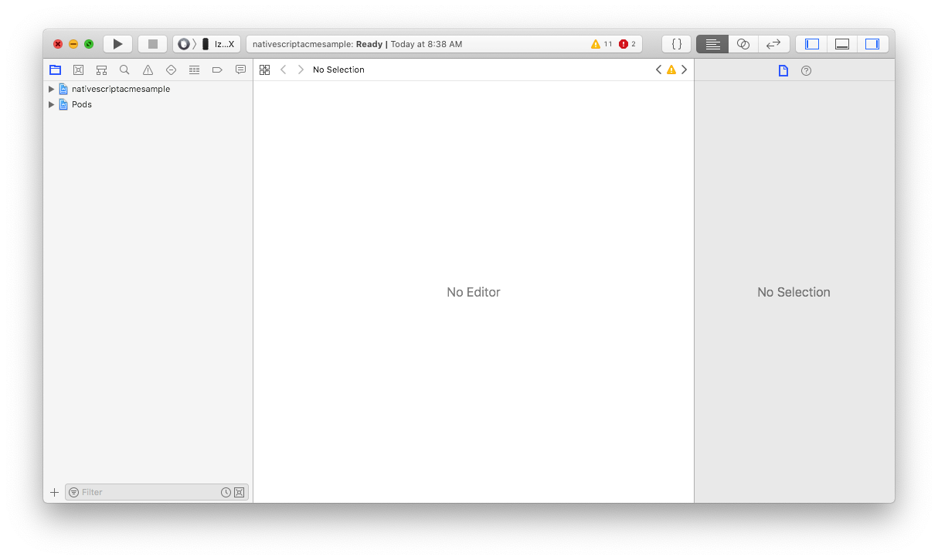Select the Standard editor mode
This screenshot has width=938, height=560.
[x=712, y=44]
